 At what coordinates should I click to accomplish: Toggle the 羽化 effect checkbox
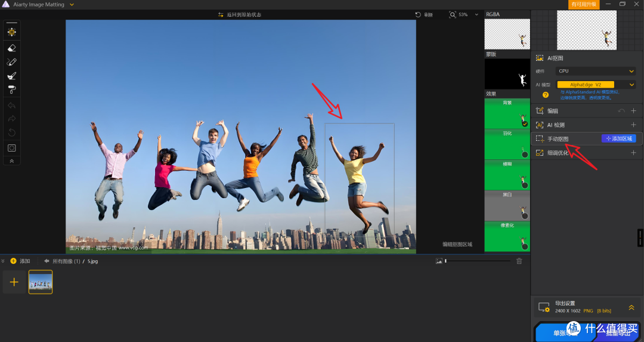pyautogui.click(x=525, y=155)
